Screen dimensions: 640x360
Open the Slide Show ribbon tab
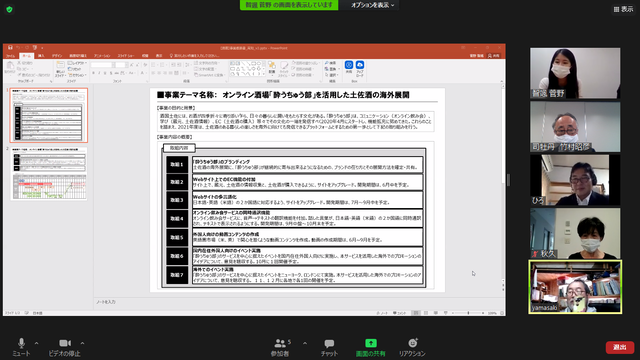coord(126,56)
